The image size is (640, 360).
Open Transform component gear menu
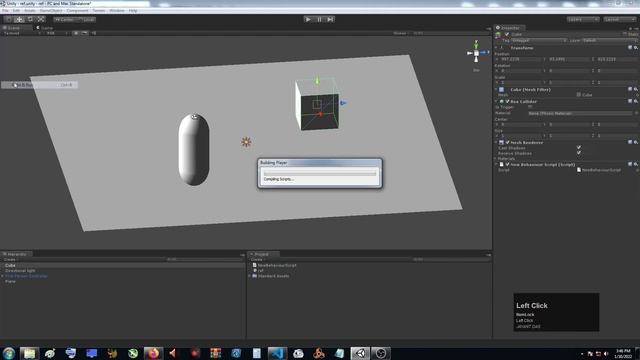[636, 48]
